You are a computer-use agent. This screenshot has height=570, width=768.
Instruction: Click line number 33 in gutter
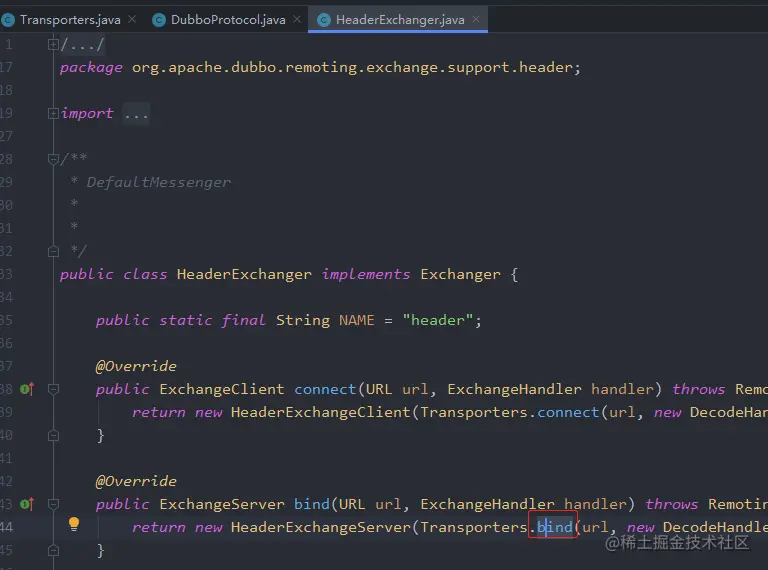(7, 274)
